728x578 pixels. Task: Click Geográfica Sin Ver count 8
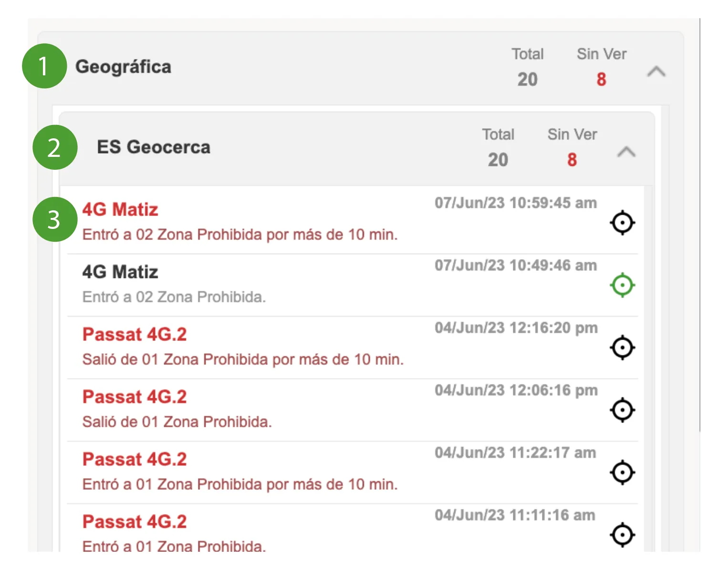pos(601,79)
